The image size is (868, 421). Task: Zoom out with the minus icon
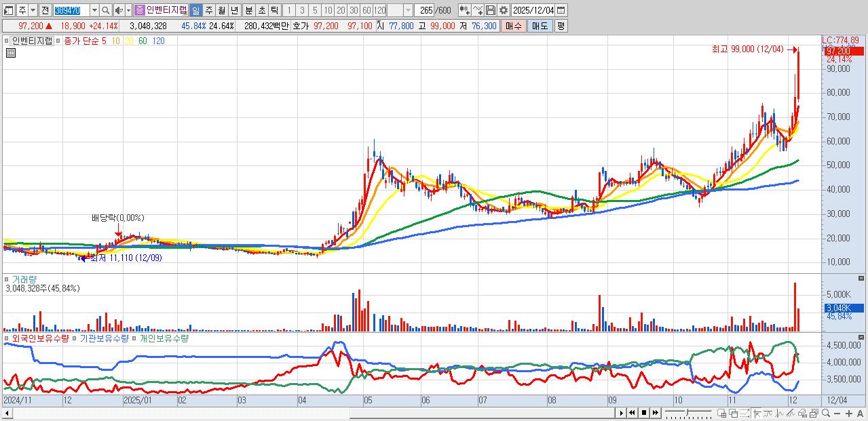(837, 414)
